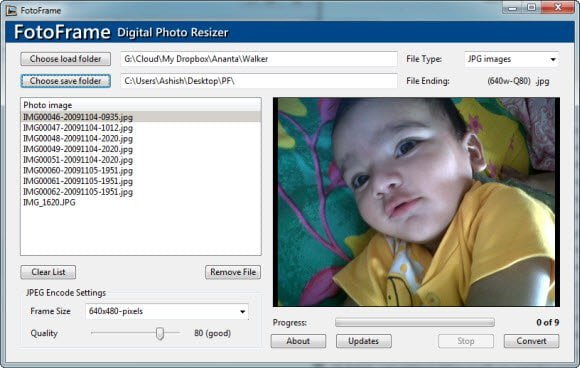Click the load folder path field
The width and height of the screenshot is (580, 368).
[x=259, y=59]
